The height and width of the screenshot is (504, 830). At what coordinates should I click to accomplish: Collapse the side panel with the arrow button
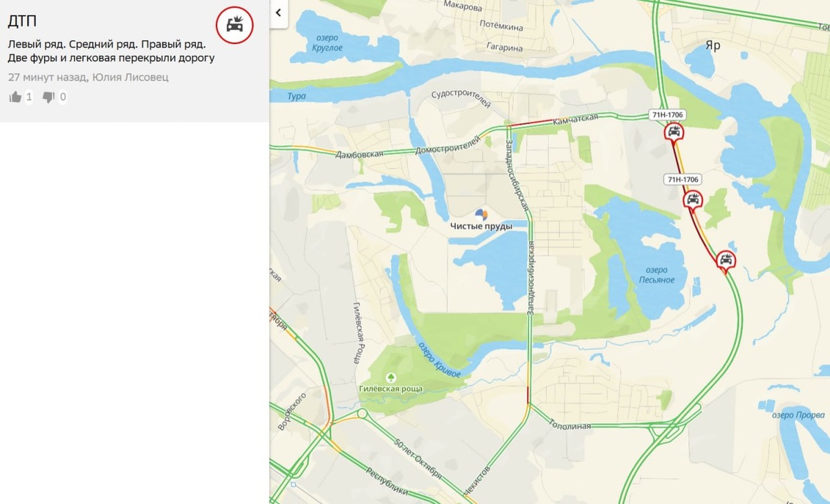click(279, 12)
